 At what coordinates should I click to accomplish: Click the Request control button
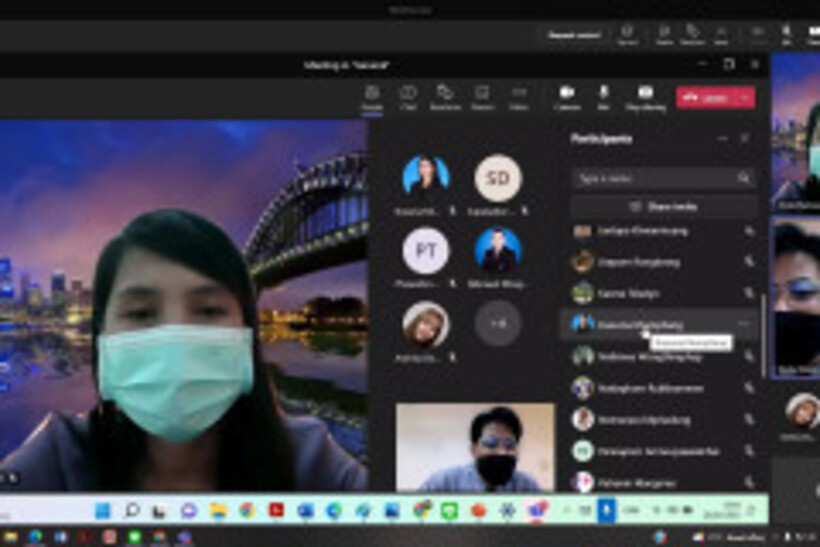[x=575, y=35]
